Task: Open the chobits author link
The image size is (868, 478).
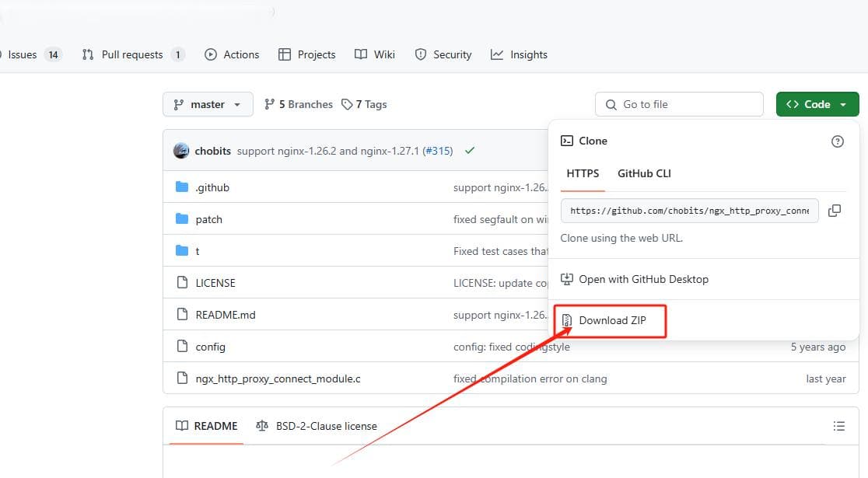Action: [x=212, y=151]
